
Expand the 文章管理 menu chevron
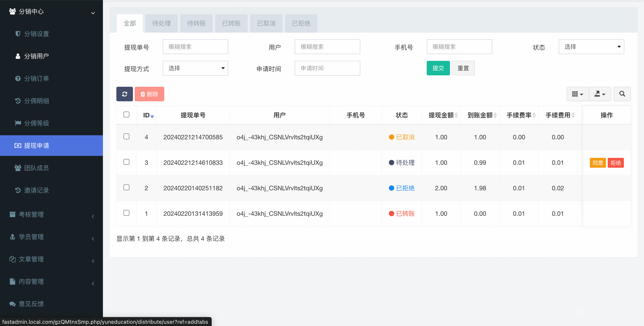tap(93, 261)
